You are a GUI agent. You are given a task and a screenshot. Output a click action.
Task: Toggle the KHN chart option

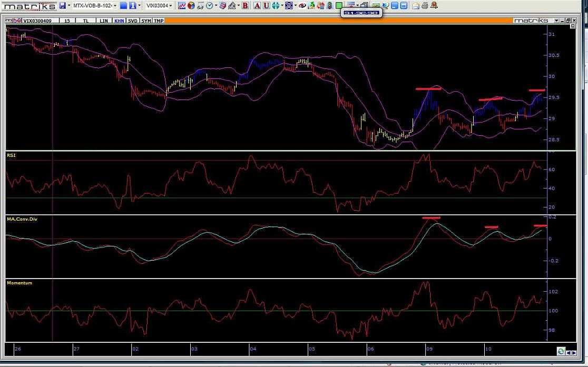pos(119,21)
